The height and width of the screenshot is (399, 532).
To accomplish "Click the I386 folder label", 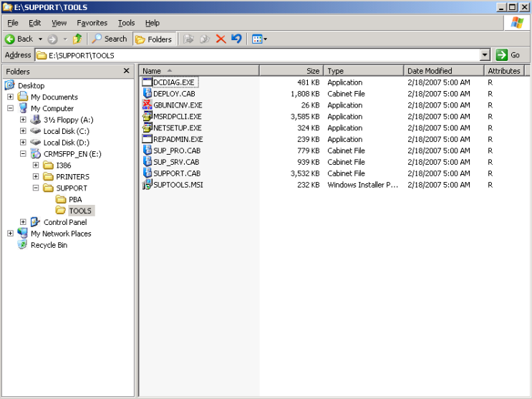I will point(64,165).
